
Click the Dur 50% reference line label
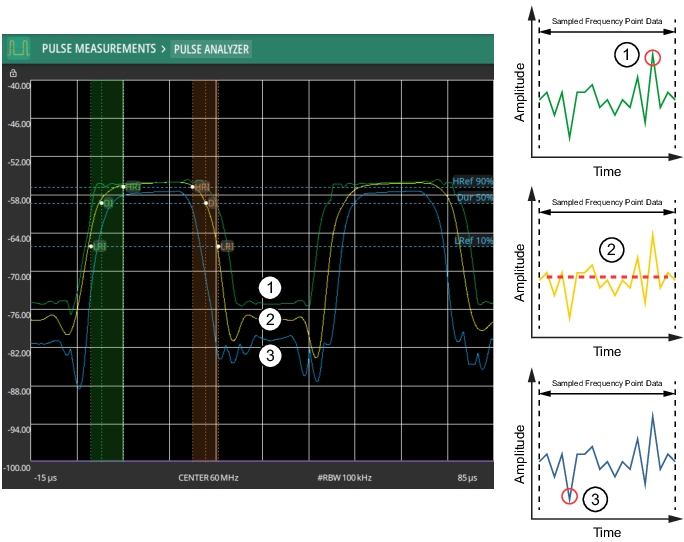click(x=474, y=198)
